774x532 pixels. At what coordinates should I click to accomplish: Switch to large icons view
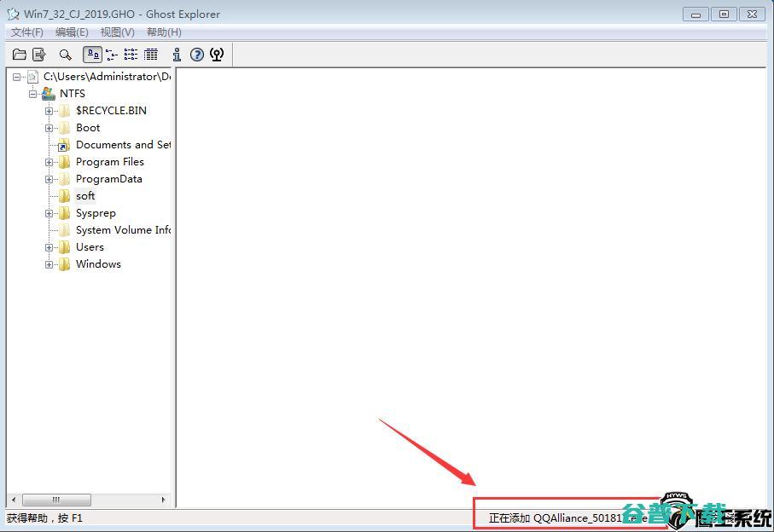click(92, 55)
